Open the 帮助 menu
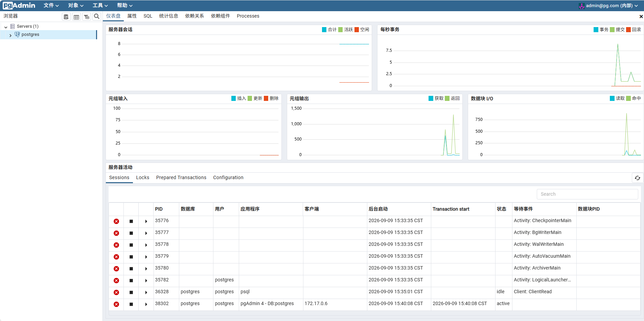The image size is (644, 321). tap(125, 5)
